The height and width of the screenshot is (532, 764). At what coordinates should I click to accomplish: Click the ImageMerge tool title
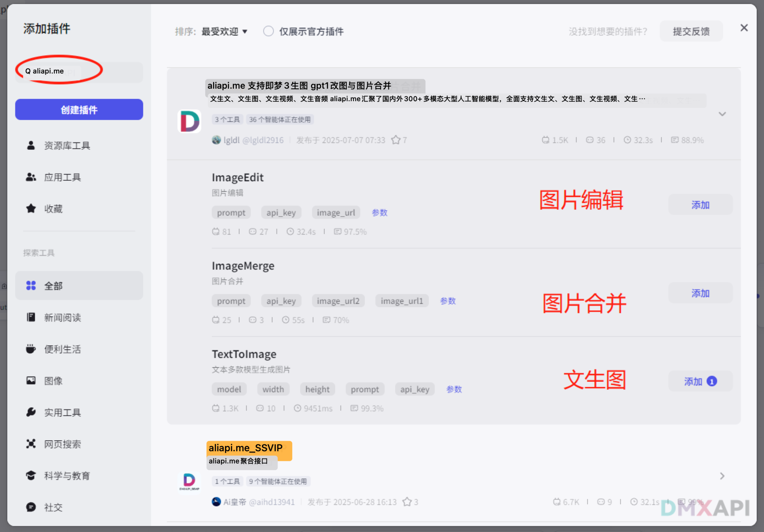[243, 266]
